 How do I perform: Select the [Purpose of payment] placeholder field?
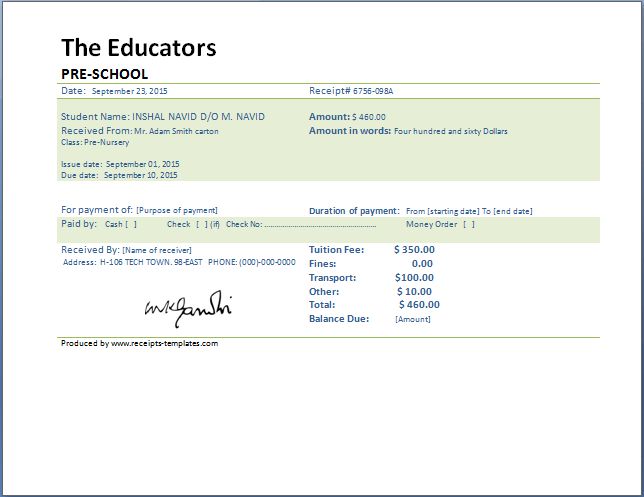177,210
